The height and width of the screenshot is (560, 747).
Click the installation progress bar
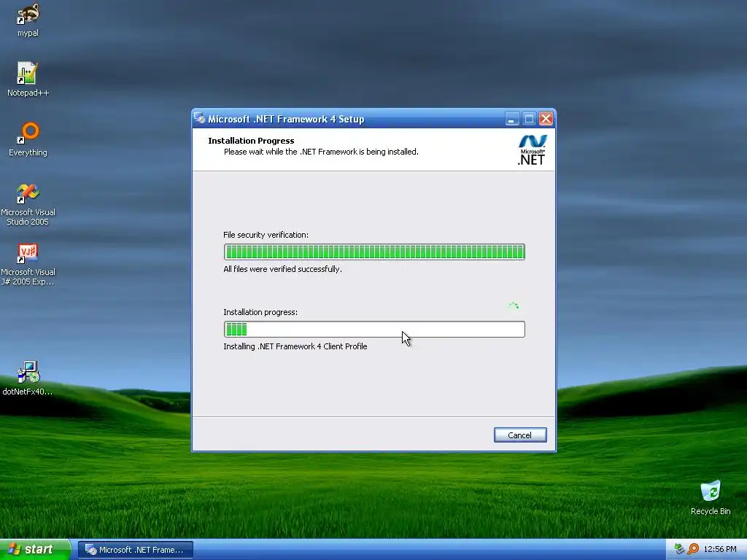click(x=374, y=329)
